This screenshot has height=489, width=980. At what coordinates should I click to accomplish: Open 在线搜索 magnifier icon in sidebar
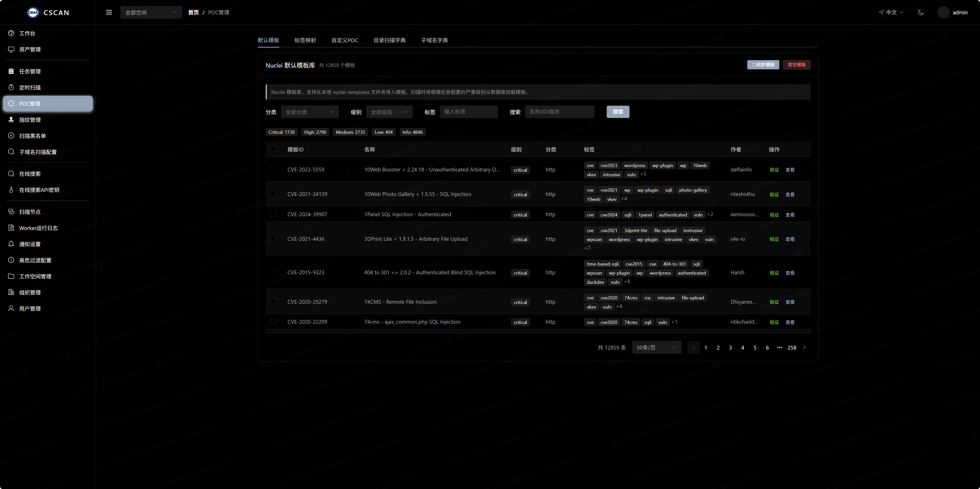[11, 173]
